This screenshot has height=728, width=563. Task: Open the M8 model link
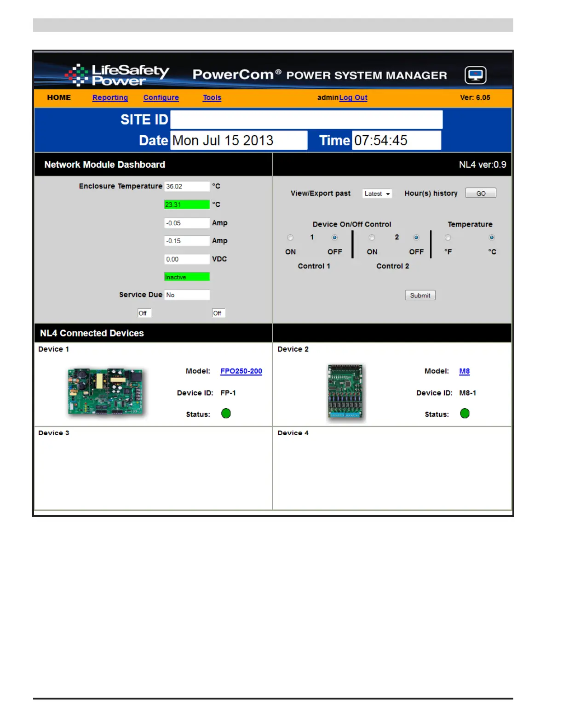(465, 371)
